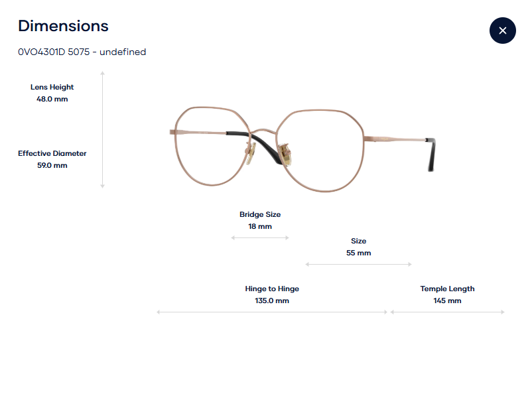The height and width of the screenshot is (396, 532).
Task: Click the vertical lens height arrow
Action: 102,130
